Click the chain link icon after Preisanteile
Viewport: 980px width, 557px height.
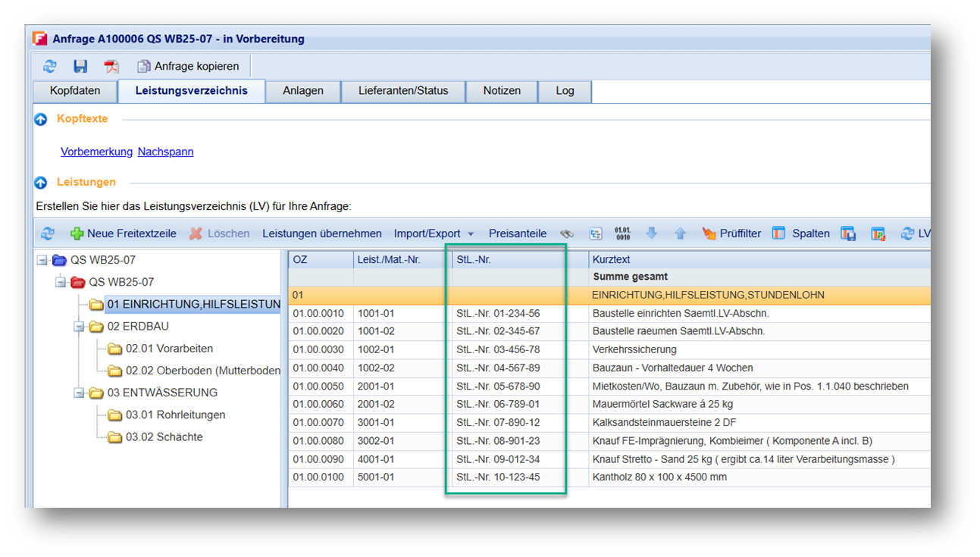(567, 233)
